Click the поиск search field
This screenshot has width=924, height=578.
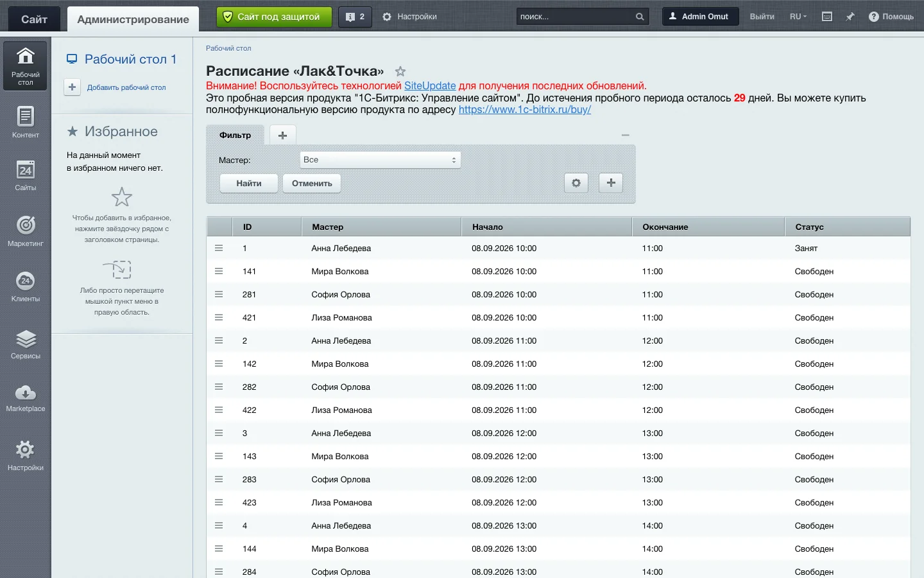point(574,17)
